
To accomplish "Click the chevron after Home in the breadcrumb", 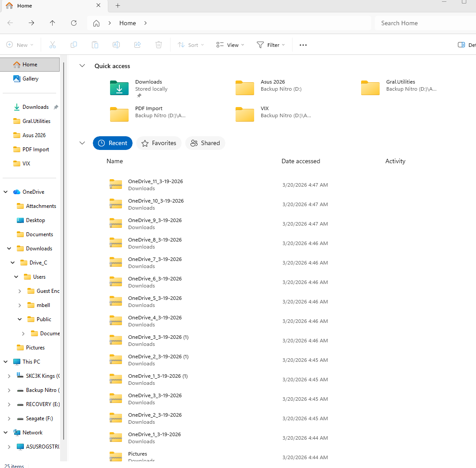I will click(145, 23).
